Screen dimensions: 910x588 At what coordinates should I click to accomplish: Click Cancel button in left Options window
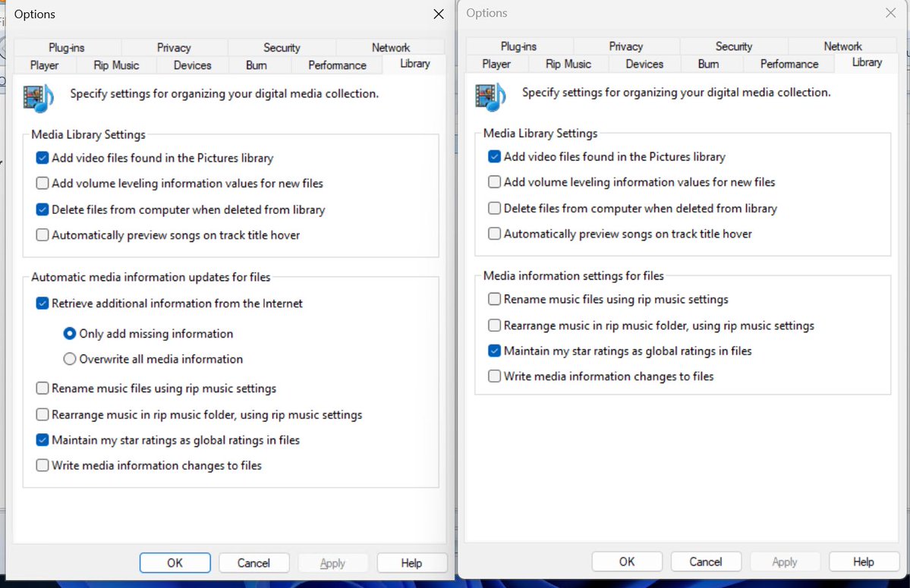(253, 562)
